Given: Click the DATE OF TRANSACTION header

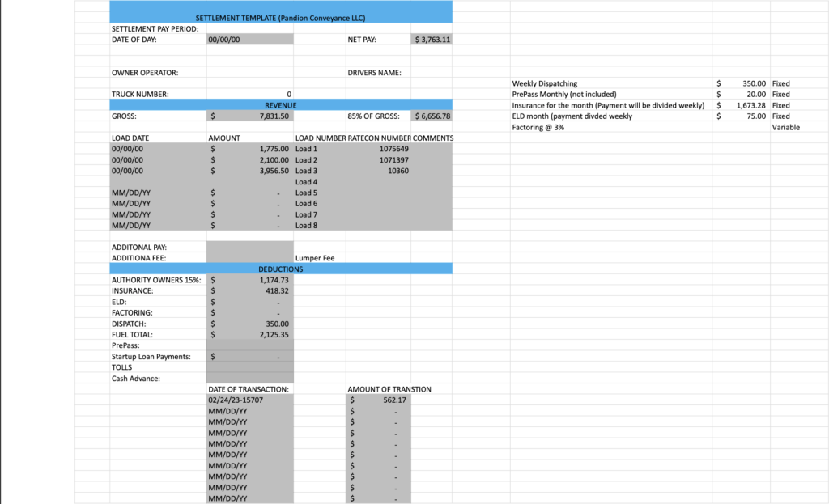Looking at the screenshot, I should click(x=249, y=389).
